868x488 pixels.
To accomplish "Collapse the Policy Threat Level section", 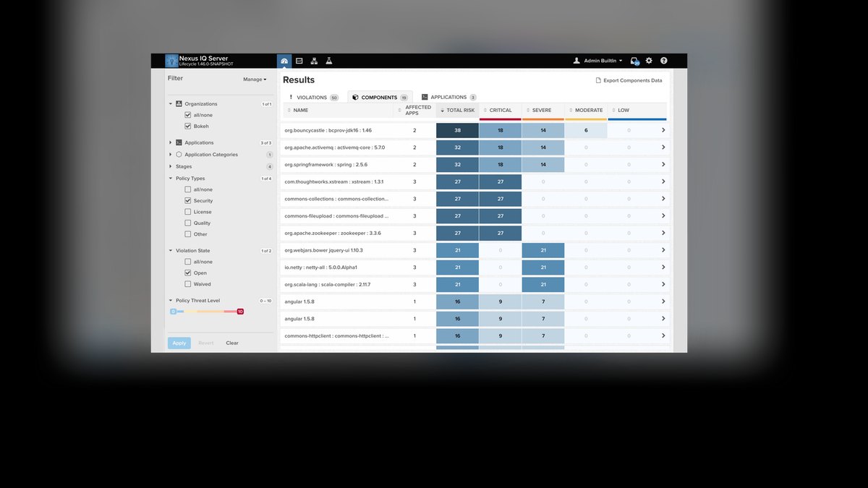I will point(171,301).
